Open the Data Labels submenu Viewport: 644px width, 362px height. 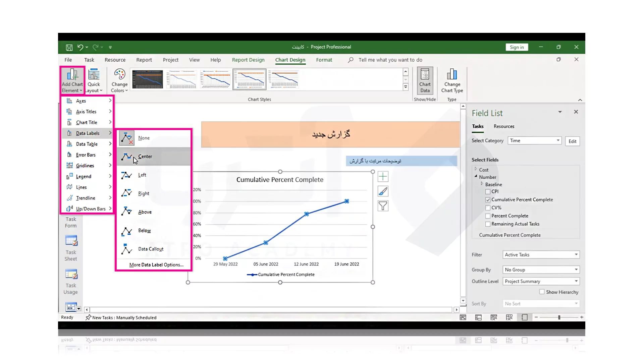88,133
